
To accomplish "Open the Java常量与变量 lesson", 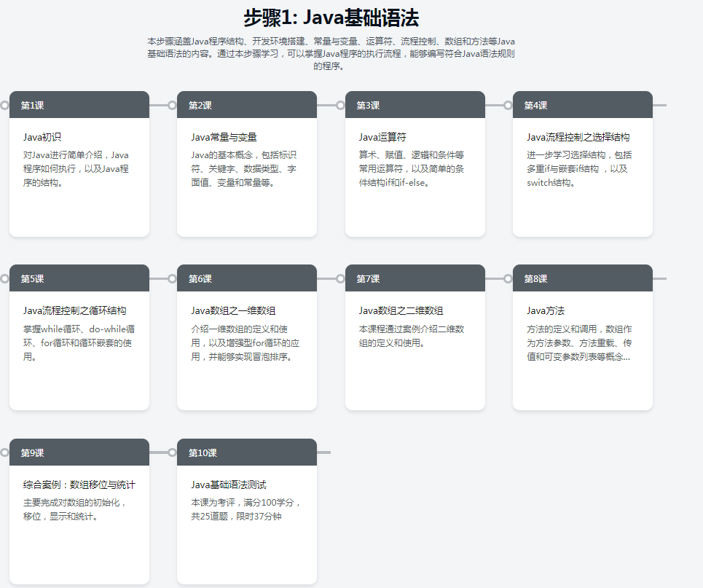I will pos(224,137).
